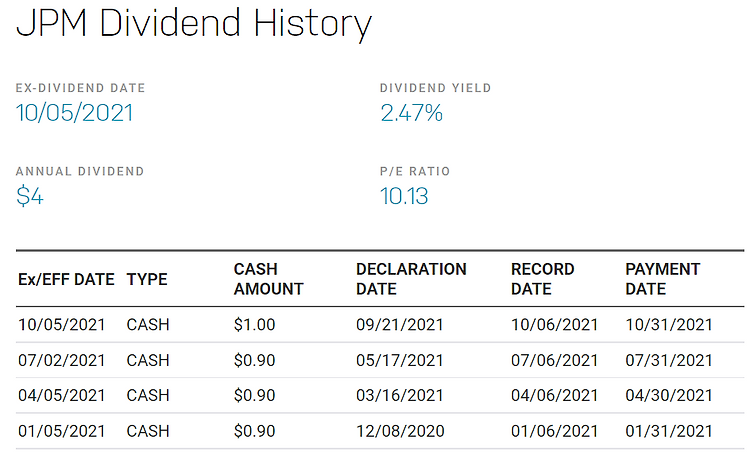Select declaration date 12/08/2020
Image resolution: width=750 pixels, height=455 pixels.
400,431
